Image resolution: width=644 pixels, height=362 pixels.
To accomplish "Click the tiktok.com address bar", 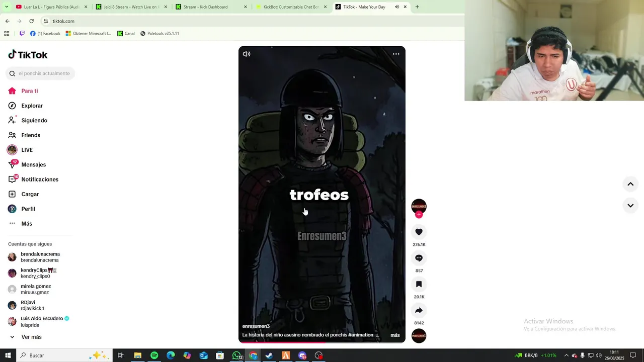I will tap(252, 21).
